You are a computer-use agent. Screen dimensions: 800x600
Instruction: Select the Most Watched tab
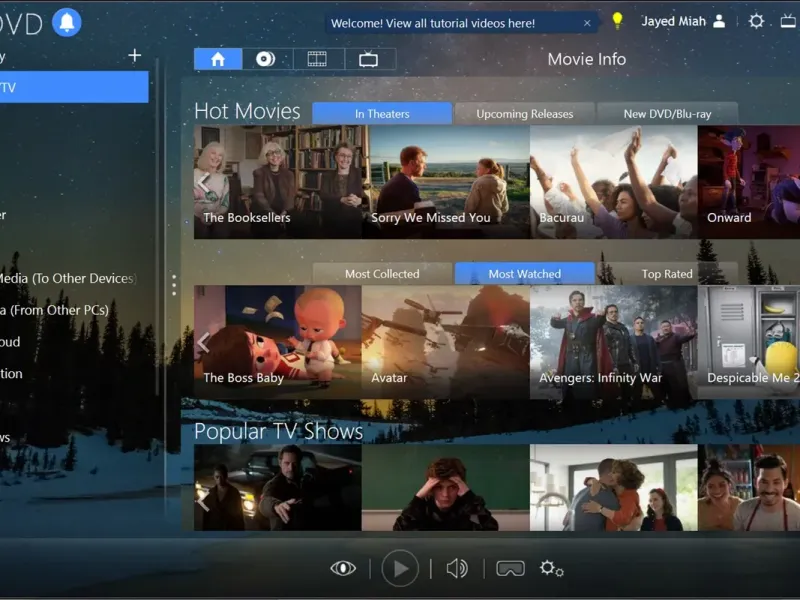[524, 274]
